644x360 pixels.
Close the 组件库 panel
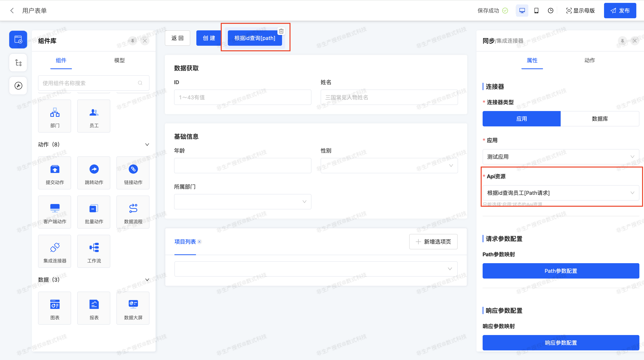(145, 41)
